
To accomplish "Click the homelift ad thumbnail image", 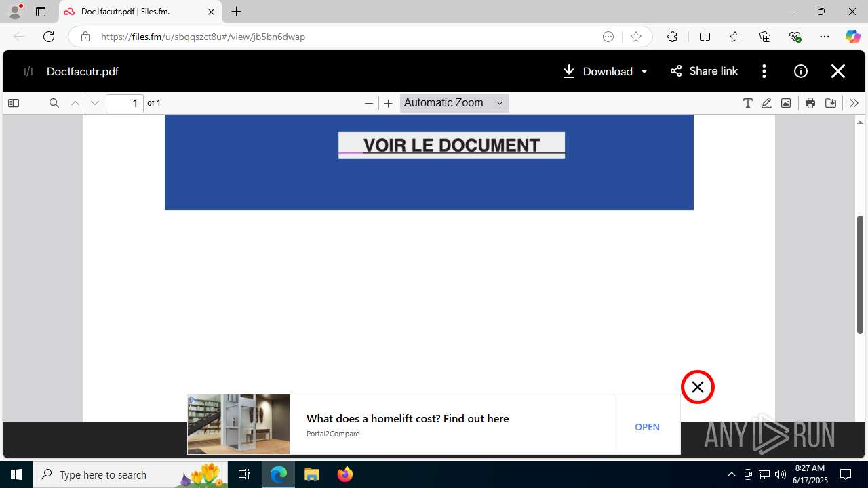I will 239,424.
